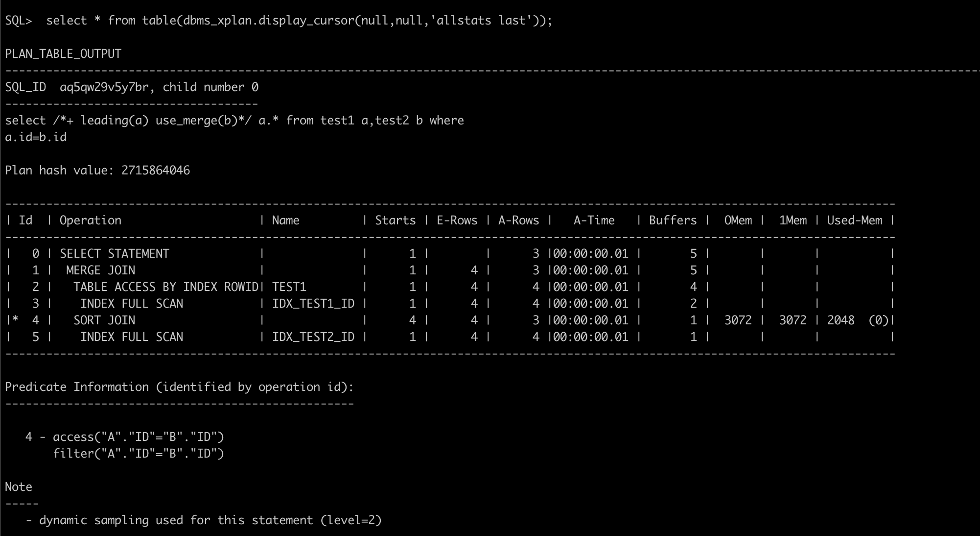Click the Used-Mem column header
Screen dimensions: 980x536
tap(855, 220)
